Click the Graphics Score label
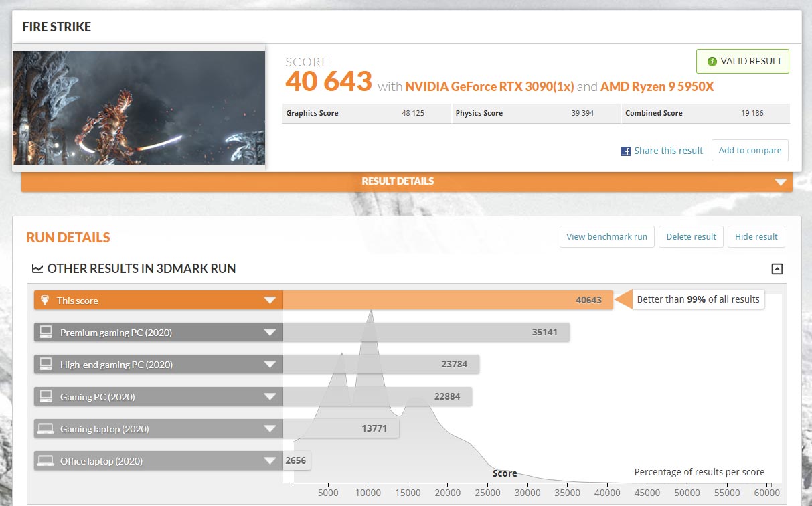 312,113
